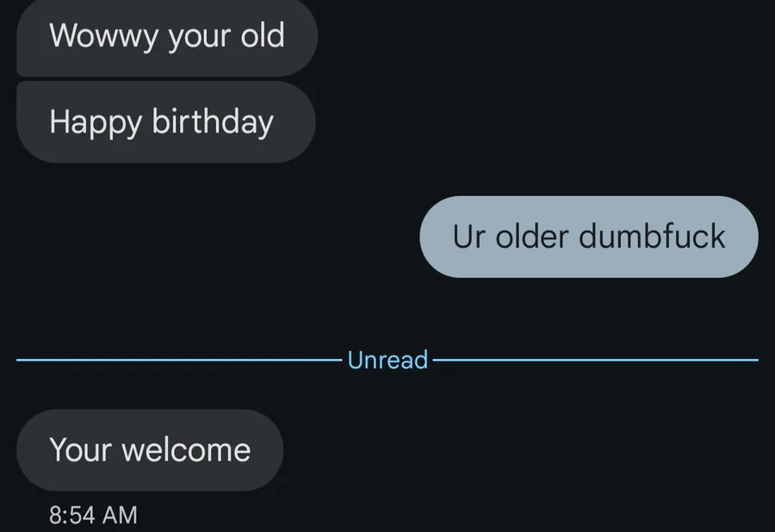The width and height of the screenshot is (775, 532).
Task: Tap the word "birthday" in received message
Action: click(x=213, y=121)
